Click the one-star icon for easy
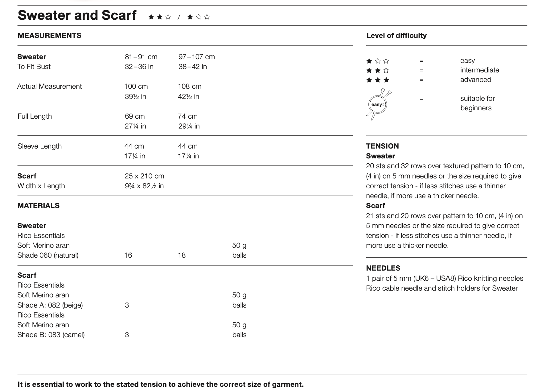 coord(377,61)
